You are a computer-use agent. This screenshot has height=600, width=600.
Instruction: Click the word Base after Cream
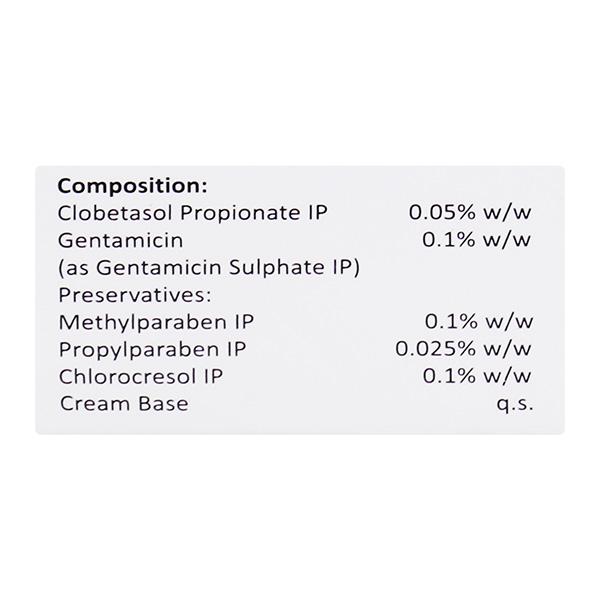coord(165,404)
